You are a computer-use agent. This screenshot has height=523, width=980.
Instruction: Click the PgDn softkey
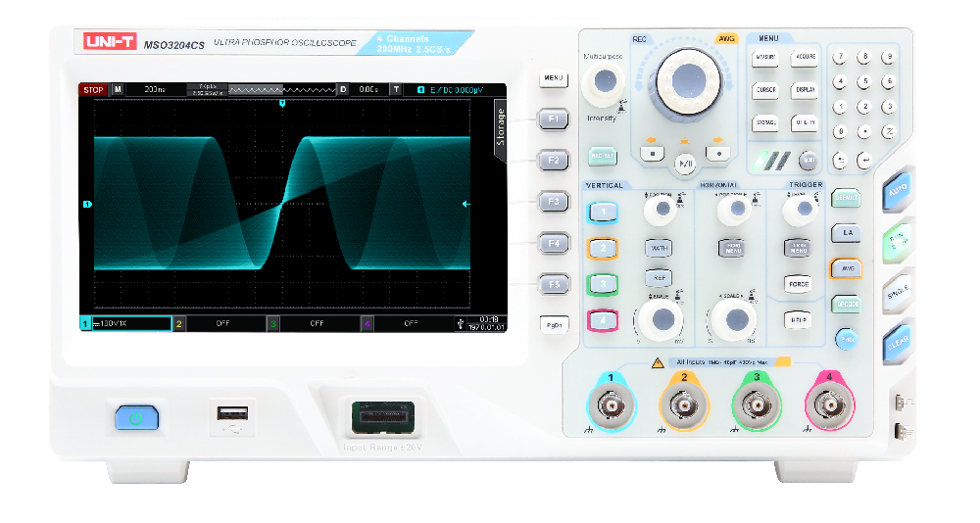coord(554,325)
